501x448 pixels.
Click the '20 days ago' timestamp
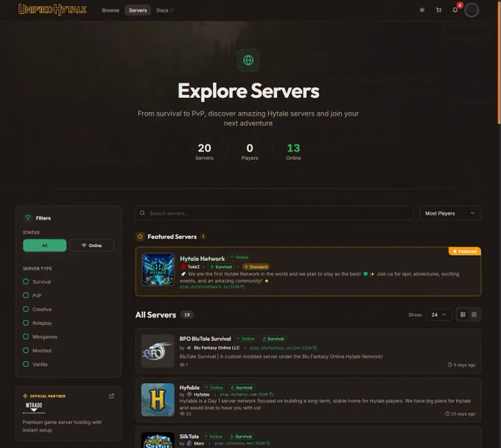[x=460, y=414]
